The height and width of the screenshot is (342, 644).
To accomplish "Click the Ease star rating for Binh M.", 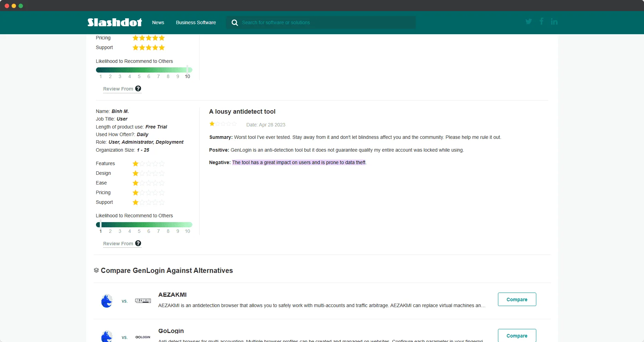I will [x=148, y=183].
